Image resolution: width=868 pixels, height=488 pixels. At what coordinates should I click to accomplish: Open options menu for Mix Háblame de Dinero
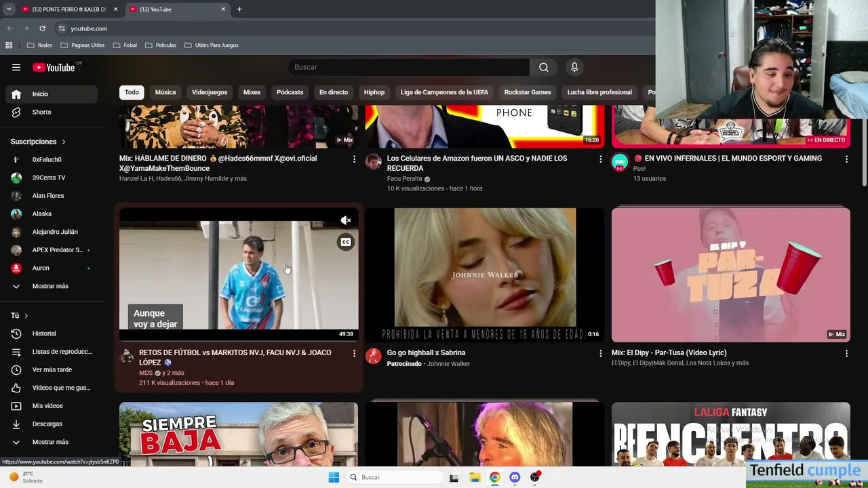[354, 159]
